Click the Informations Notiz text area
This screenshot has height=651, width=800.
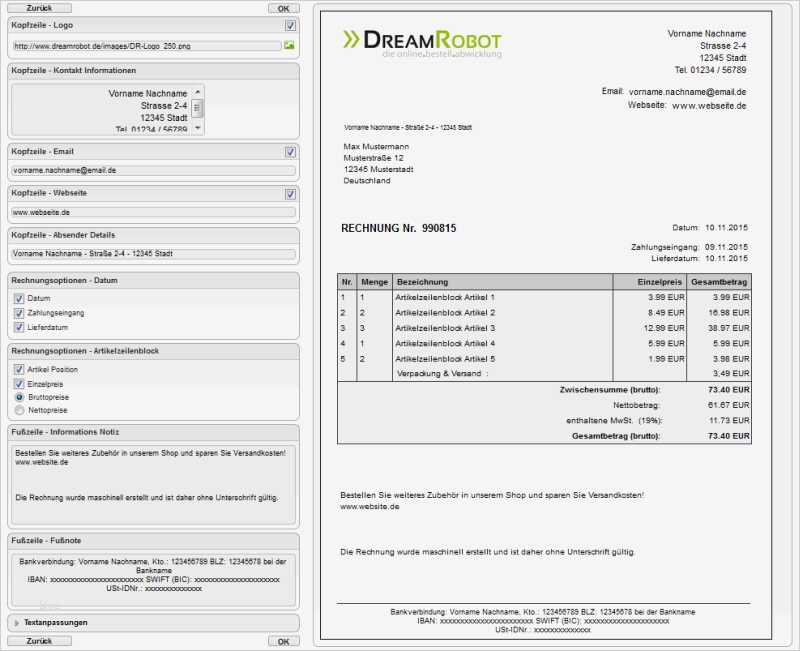pyautogui.click(x=154, y=485)
